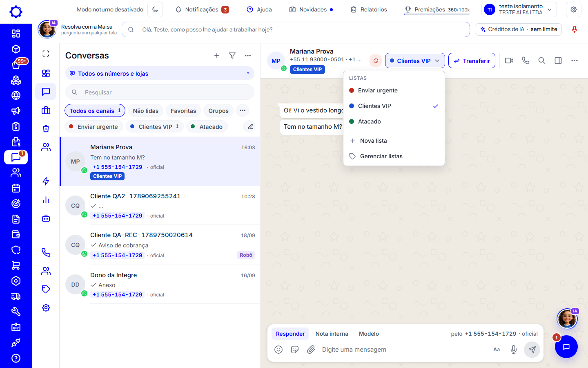588x368 pixels.
Task: Collapse the Clientes VIP list dropdown button
Action: click(415, 61)
